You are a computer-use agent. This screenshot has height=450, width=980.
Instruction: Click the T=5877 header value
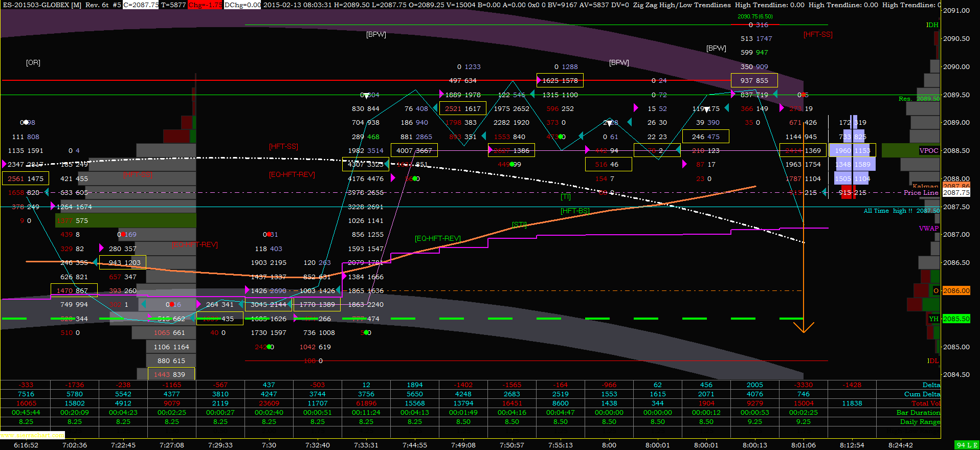click(x=173, y=5)
